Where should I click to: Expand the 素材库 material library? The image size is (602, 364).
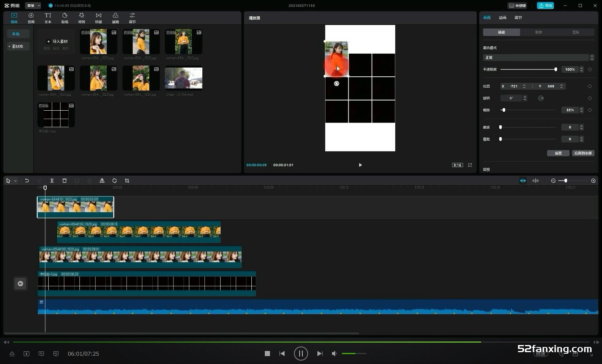18,46
